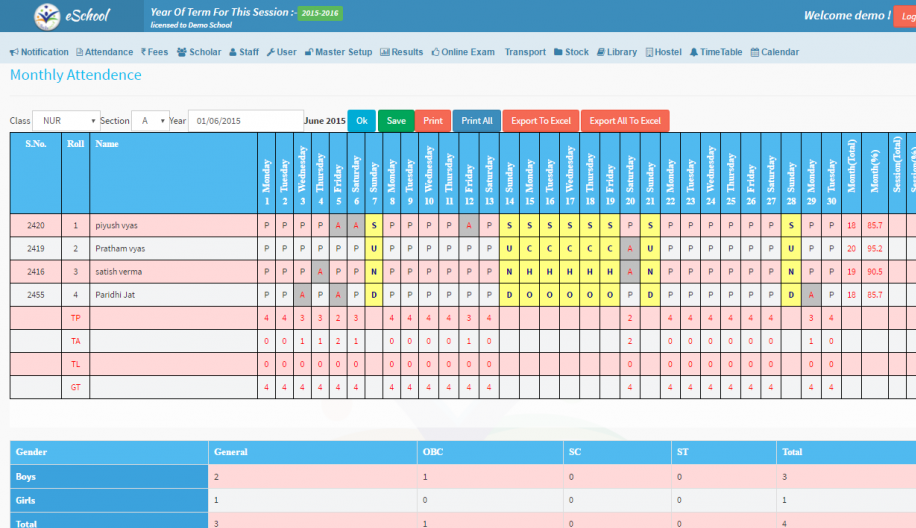Viewport: 916px width, 528px height.
Task: Click the Export To Excel button
Action: tap(541, 121)
